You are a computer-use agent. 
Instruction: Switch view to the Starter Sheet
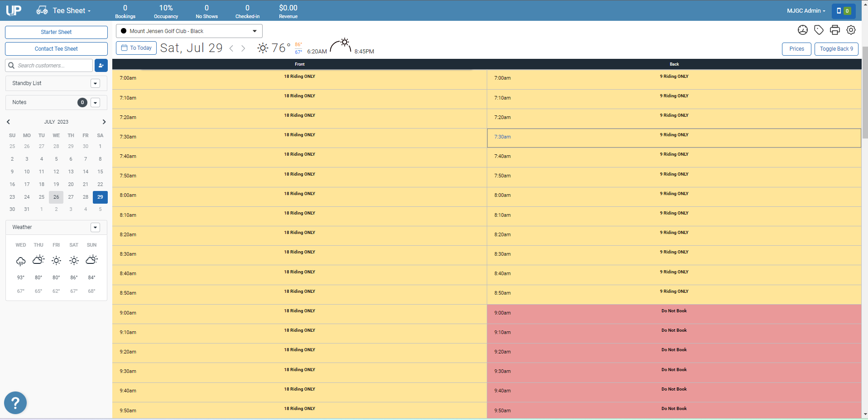coord(56,32)
